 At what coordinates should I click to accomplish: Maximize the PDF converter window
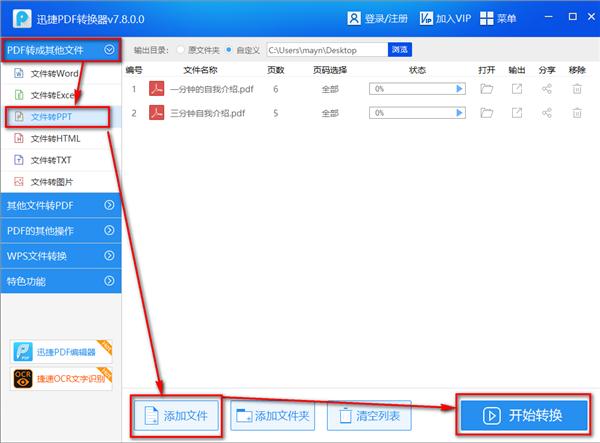[572, 16]
